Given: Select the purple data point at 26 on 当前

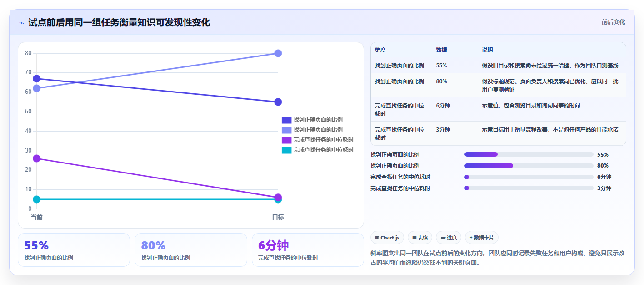Looking at the screenshot, I should click(37, 158).
